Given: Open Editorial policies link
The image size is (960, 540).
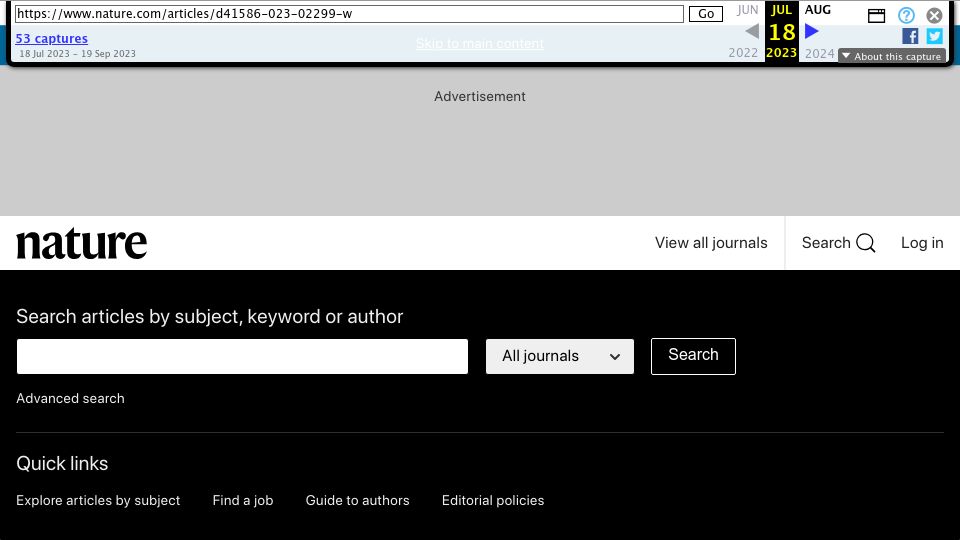Looking at the screenshot, I should point(493,501).
